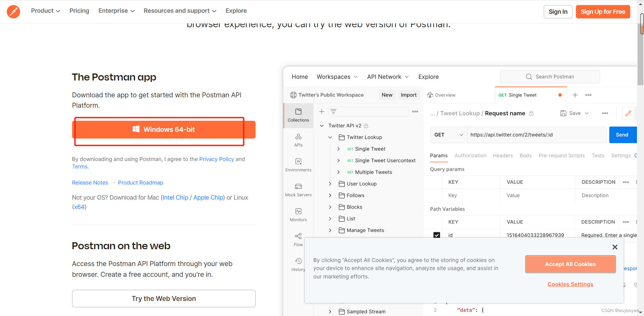
Task: Click the plus icon to add collection
Action: [x=322, y=112]
